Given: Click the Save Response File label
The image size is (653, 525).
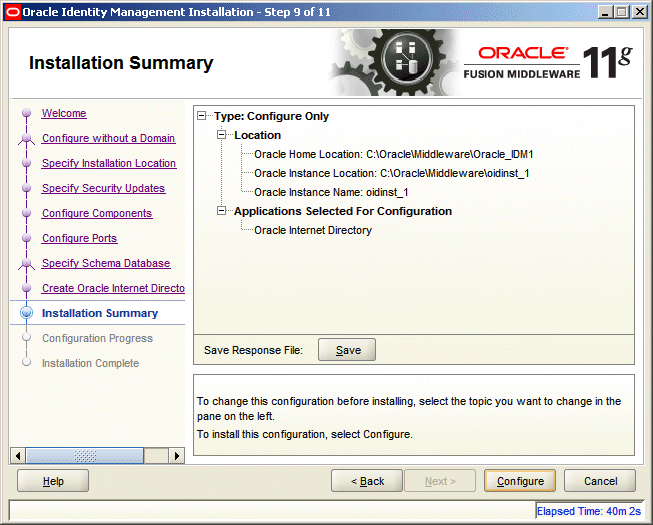Looking at the screenshot, I should click(x=253, y=350).
